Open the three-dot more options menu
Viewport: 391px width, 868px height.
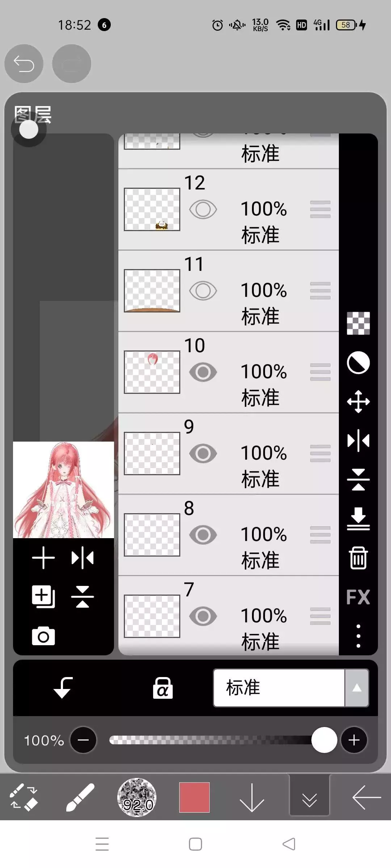coord(358,636)
